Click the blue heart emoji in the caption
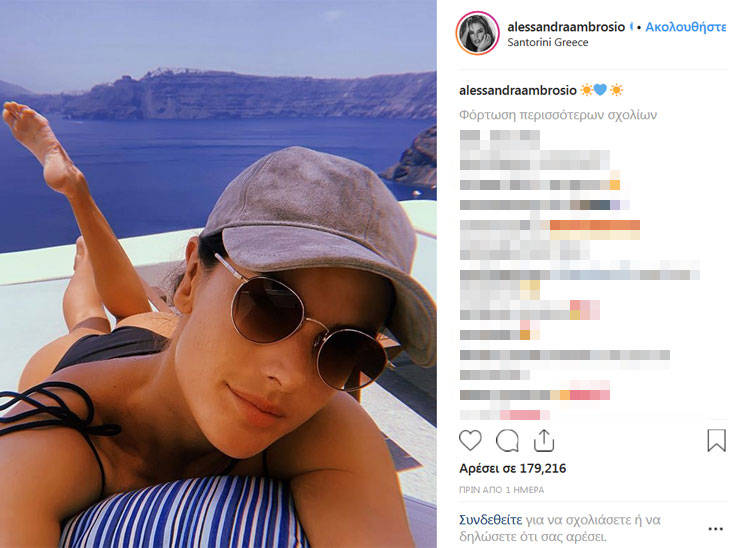735x548 pixels. click(x=600, y=89)
